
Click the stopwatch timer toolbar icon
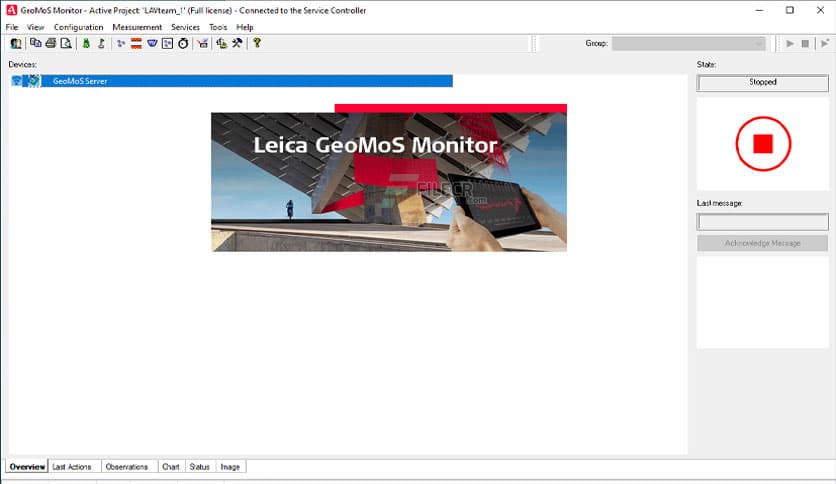(183, 43)
